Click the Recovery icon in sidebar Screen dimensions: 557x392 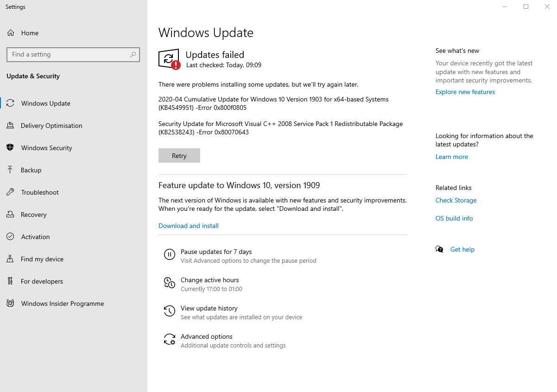tap(10, 215)
